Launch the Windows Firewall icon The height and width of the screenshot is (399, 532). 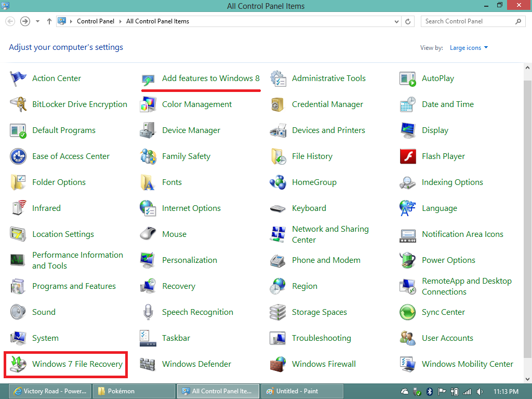[x=278, y=364]
